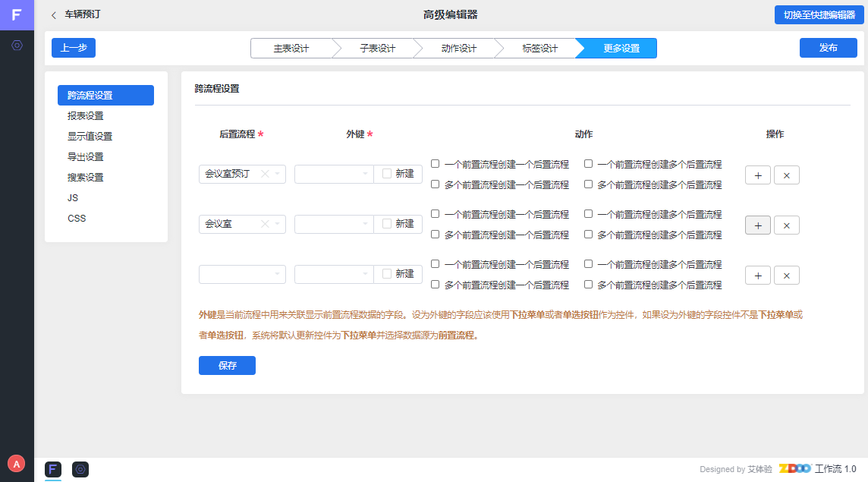This screenshot has height=482, width=868.
Task: Check 一个前置流程创建多个后置流程 in first row
Action: point(588,164)
